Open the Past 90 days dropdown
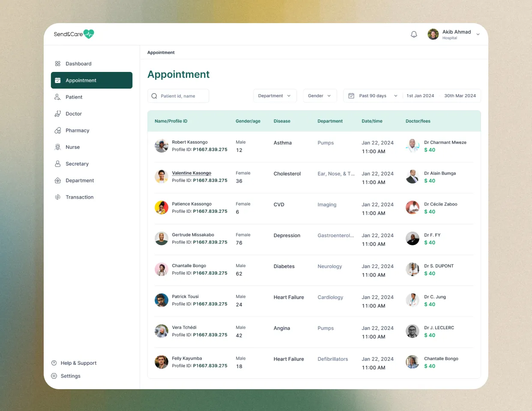This screenshot has width=532, height=411. click(378, 96)
